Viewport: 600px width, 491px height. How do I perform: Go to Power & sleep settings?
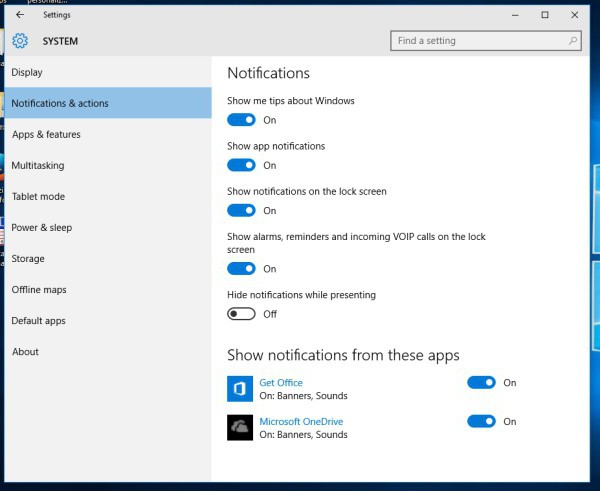pyautogui.click(x=42, y=227)
